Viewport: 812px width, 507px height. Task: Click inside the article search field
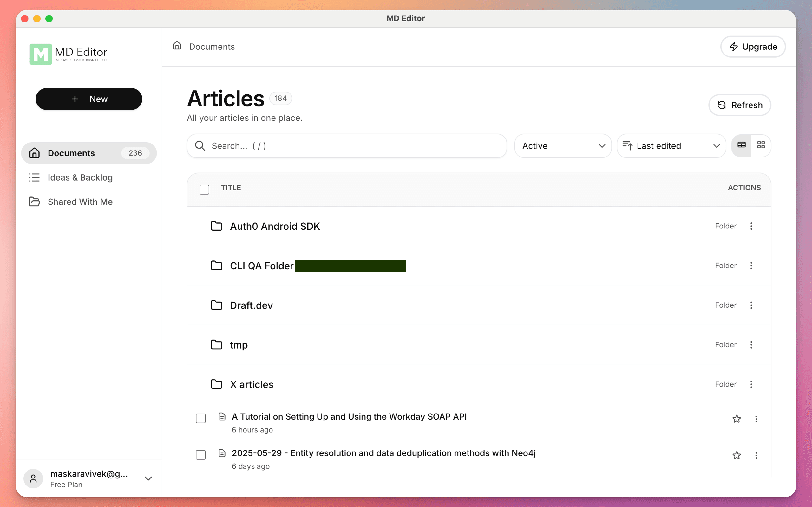[x=346, y=145]
